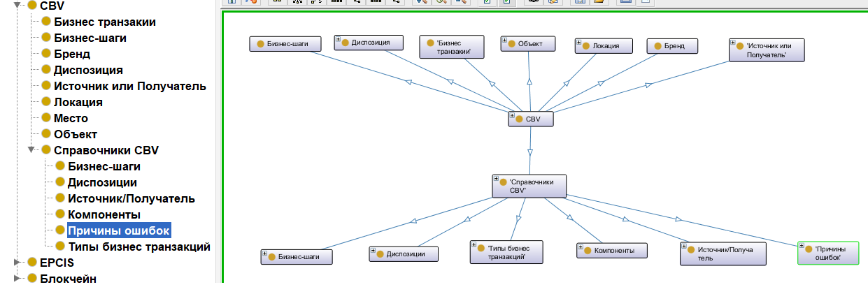Screen dimensions: 868x294
Task: Collapse the CBV branch in the class tree
Action: 17,5
